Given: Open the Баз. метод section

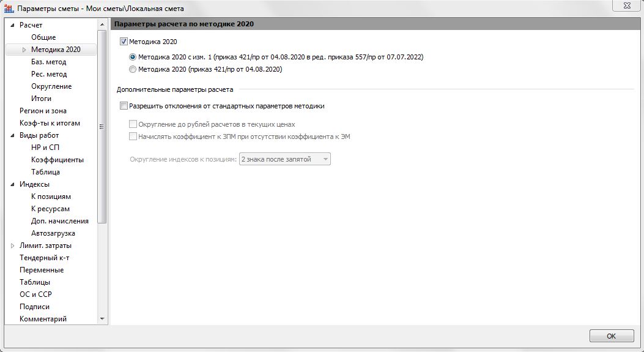Looking at the screenshot, I should pos(48,62).
